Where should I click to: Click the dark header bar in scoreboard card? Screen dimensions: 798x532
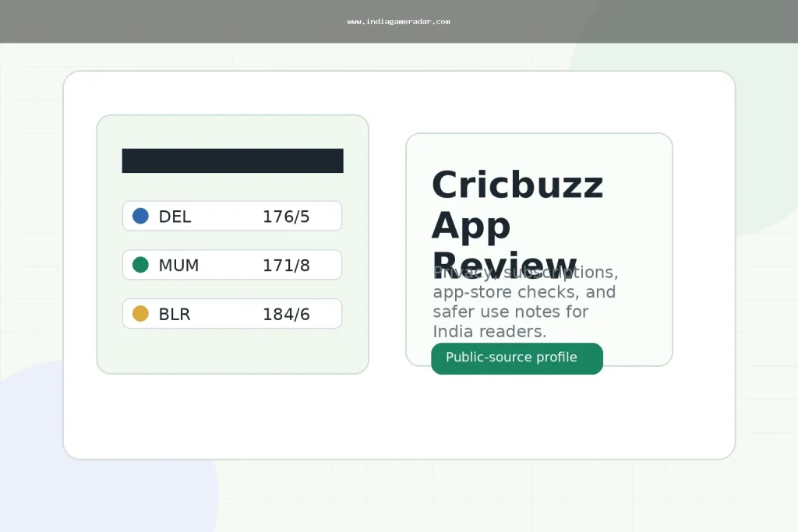point(232,160)
